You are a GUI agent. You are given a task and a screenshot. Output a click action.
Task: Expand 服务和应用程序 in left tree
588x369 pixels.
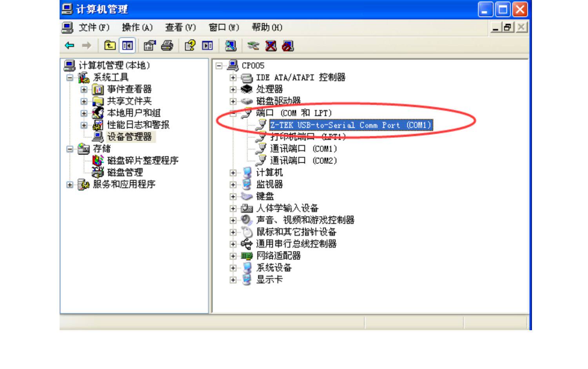point(70,185)
